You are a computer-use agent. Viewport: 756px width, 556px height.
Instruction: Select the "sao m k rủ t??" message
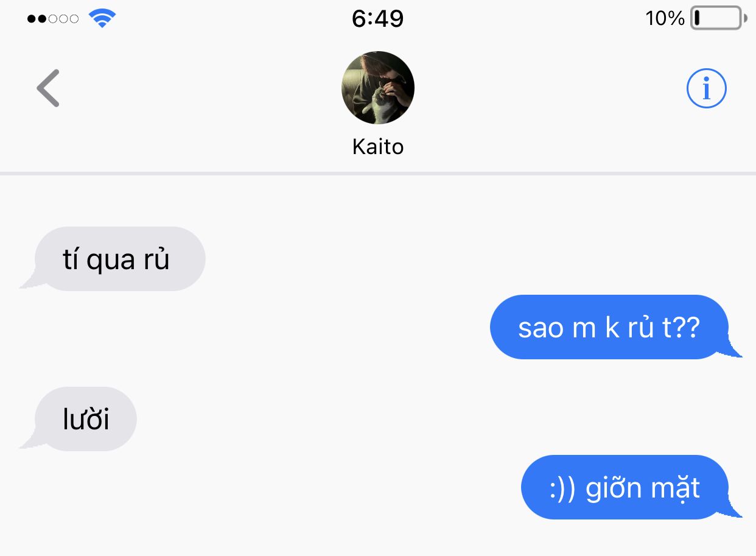click(x=616, y=327)
